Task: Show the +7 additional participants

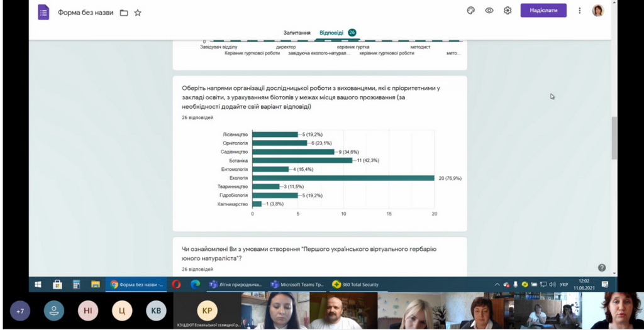Action: coord(20,311)
